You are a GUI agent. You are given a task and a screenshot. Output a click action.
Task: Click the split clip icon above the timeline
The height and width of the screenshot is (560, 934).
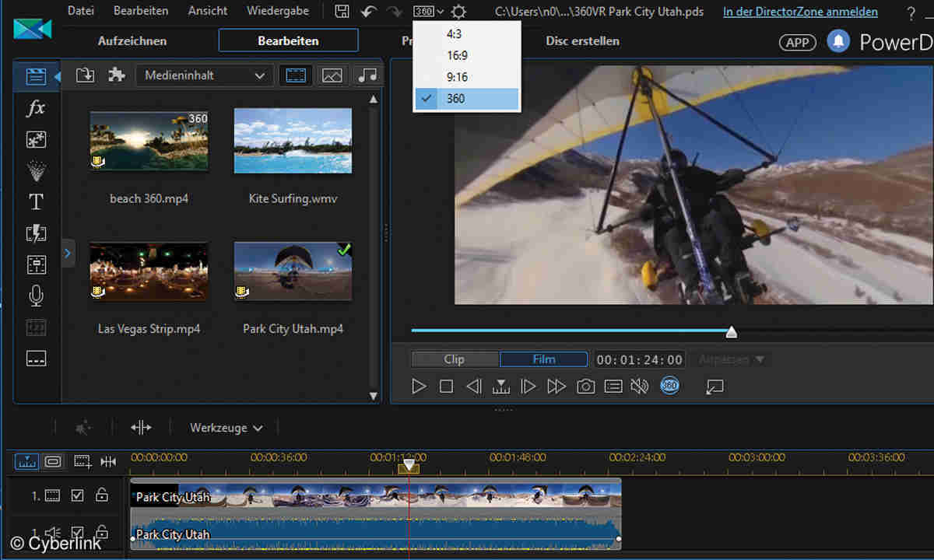coord(109,460)
